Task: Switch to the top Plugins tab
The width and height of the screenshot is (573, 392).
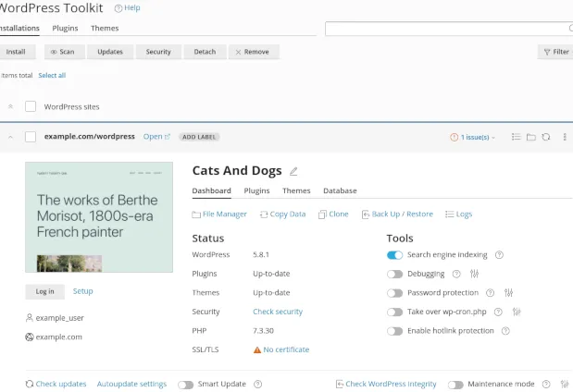Action: click(x=65, y=28)
